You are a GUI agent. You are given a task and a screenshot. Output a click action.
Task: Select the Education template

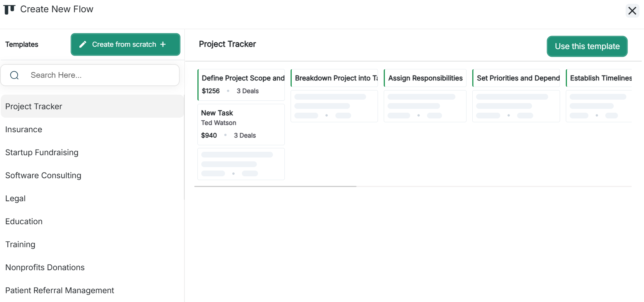(x=24, y=222)
